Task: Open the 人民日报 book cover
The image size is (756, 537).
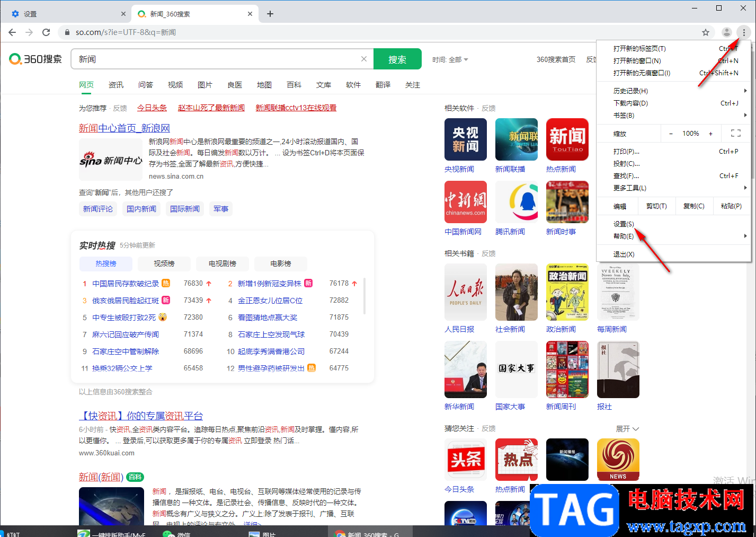Action: point(466,292)
